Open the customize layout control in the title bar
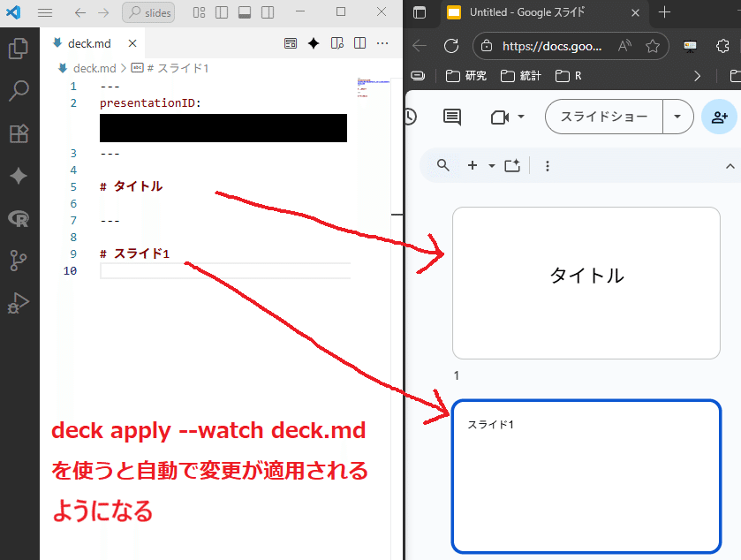 click(199, 12)
